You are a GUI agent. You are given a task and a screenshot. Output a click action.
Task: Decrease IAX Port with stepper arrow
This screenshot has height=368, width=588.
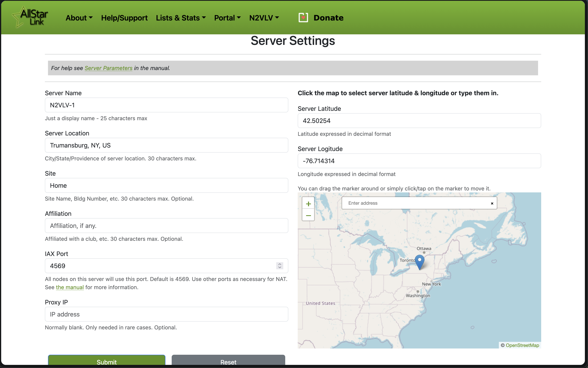point(279,268)
